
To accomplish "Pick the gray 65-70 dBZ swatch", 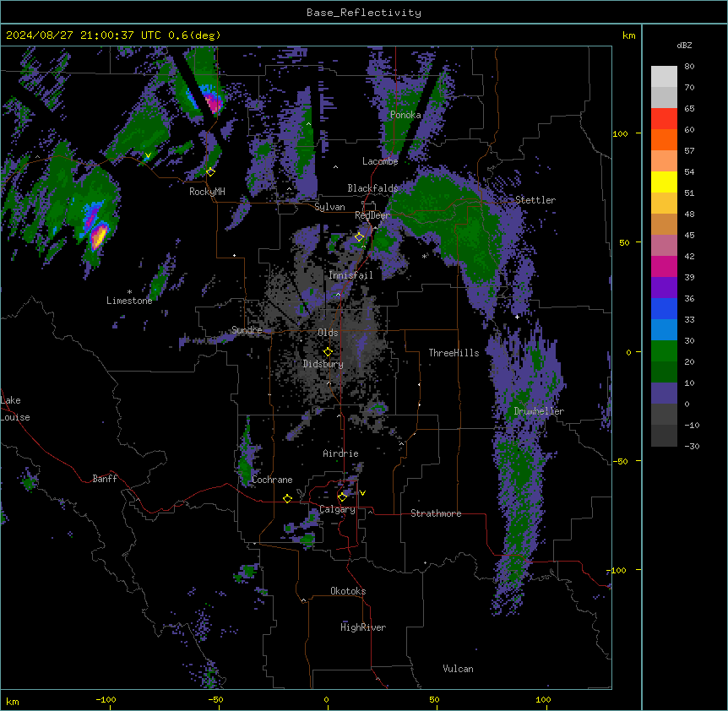I will pos(664,97).
